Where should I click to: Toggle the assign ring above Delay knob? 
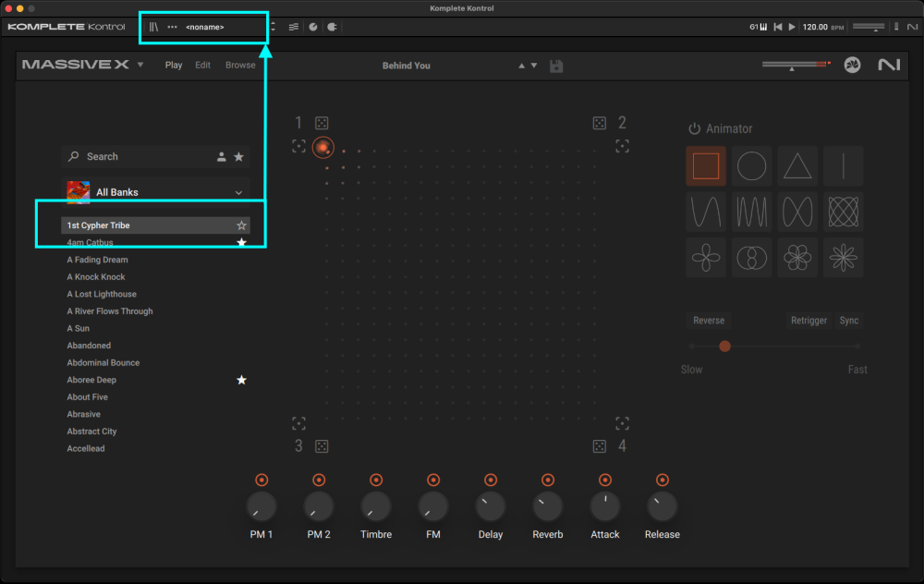(491, 480)
